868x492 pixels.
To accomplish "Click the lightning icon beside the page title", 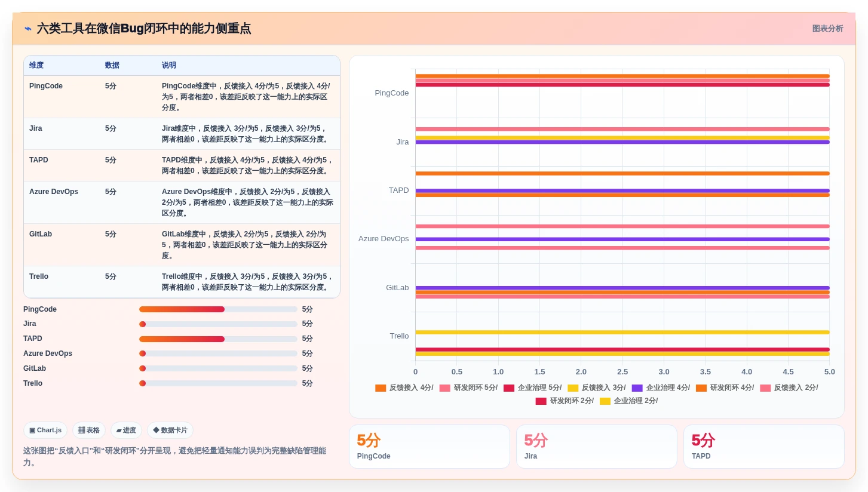I will (28, 29).
